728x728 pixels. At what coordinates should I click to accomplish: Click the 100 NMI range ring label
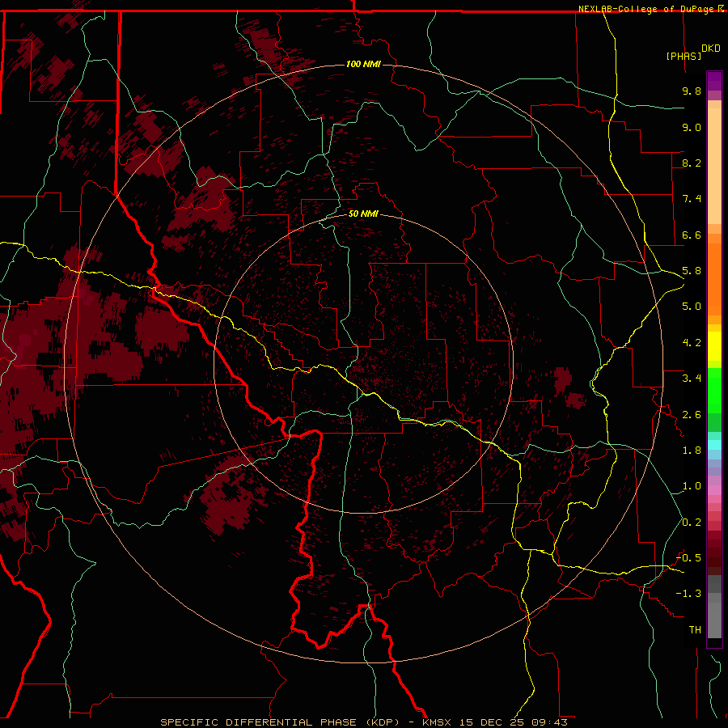[363, 64]
